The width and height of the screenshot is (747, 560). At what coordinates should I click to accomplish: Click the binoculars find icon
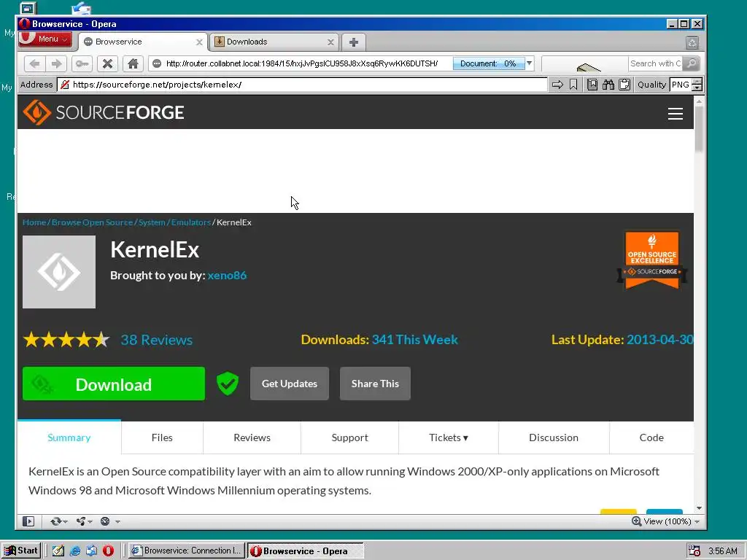[608, 85]
